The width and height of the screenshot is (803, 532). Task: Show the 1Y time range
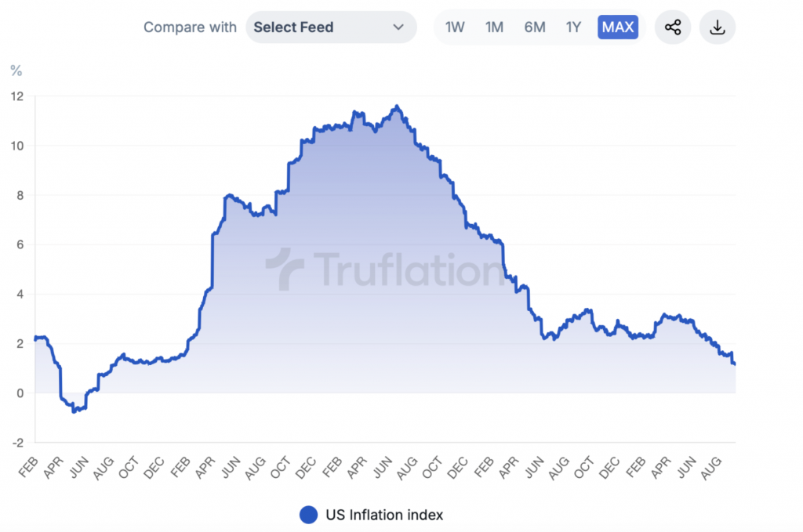[573, 27]
